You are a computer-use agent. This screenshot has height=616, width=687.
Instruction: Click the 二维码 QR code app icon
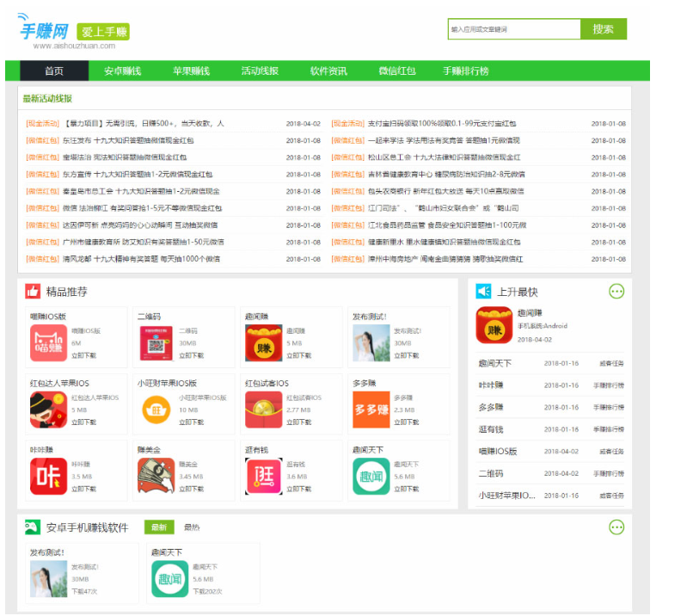[156, 342]
